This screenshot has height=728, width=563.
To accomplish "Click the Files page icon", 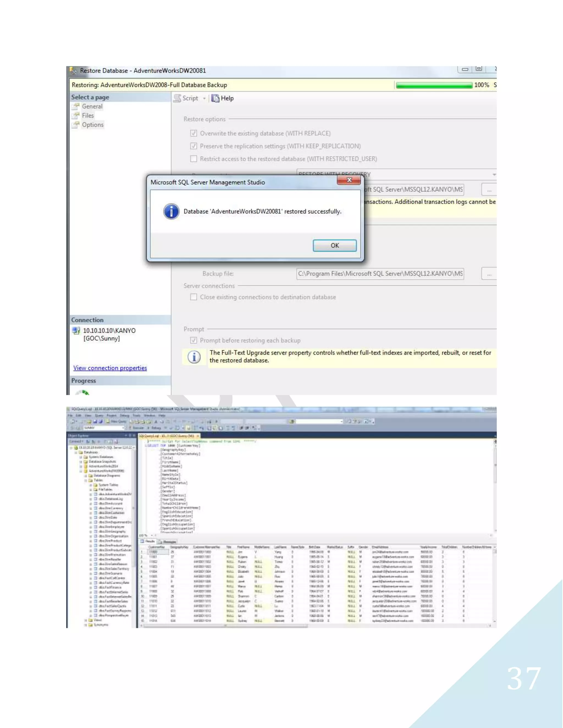I will tap(76, 116).
